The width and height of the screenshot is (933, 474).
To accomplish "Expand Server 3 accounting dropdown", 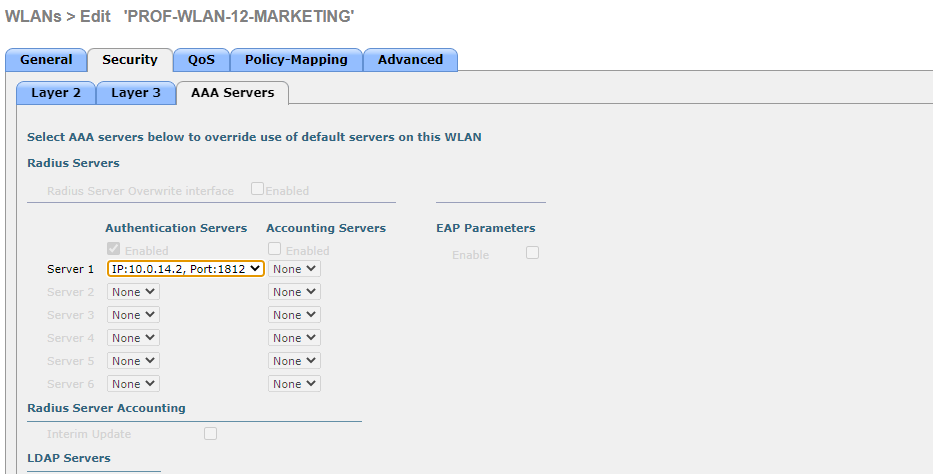I will click(294, 315).
